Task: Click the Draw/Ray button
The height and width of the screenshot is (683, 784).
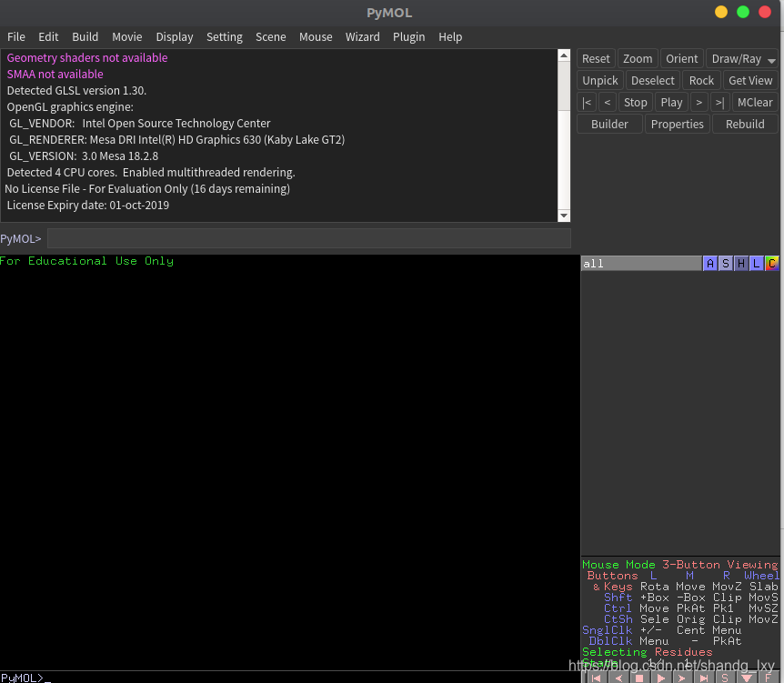Action: pyautogui.click(x=736, y=59)
